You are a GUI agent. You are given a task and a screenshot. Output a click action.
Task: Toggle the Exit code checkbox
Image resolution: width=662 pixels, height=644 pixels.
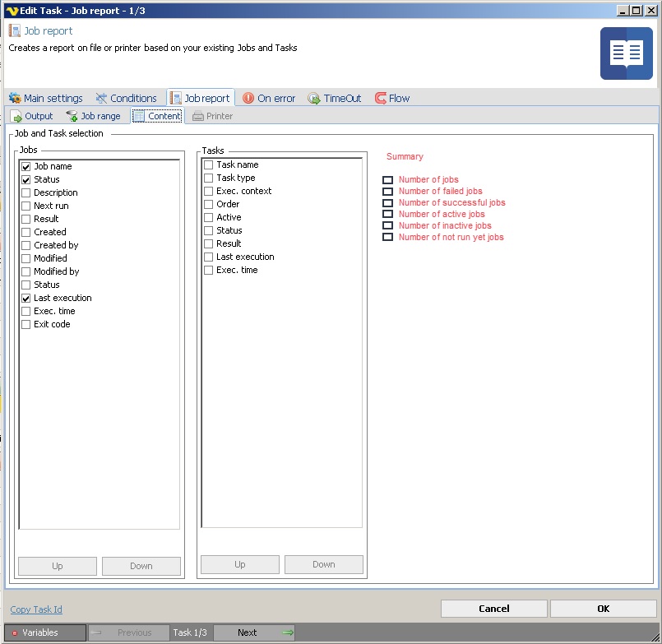click(26, 324)
